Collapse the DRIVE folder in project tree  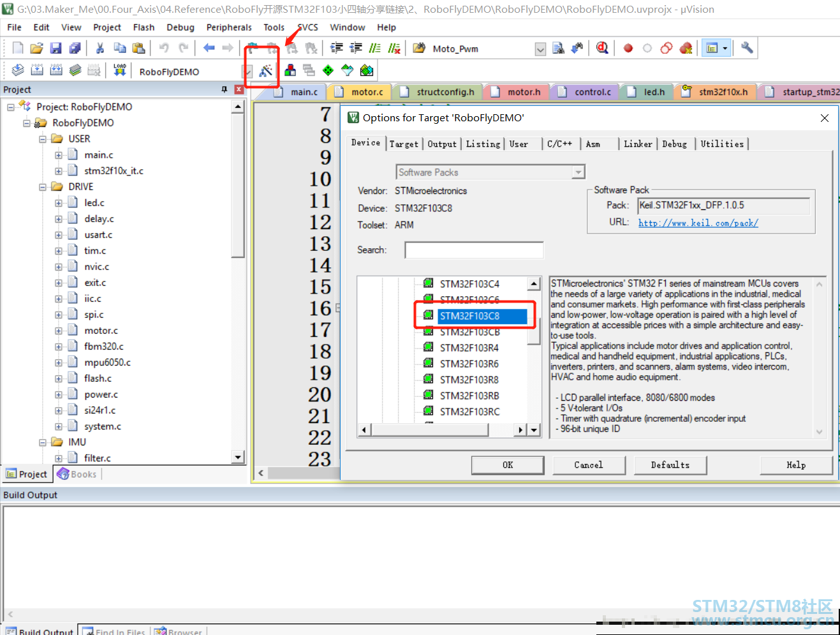pyautogui.click(x=43, y=187)
